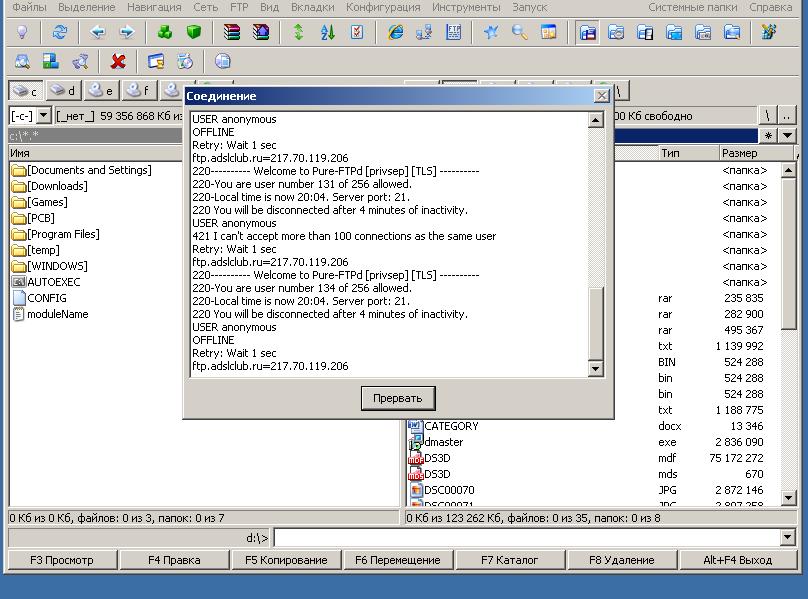Click the green up-down arrows icon
808x599 pixels.
tap(298, 32)
